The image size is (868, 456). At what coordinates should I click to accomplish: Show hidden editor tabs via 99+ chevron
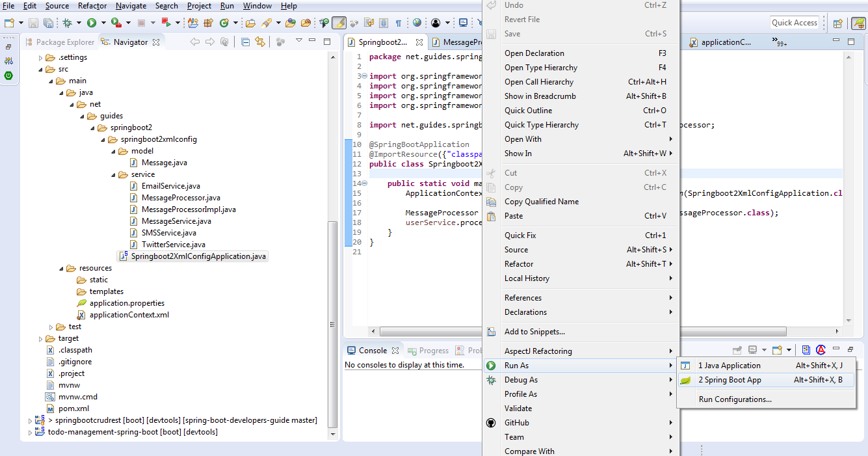pos(780,42)
